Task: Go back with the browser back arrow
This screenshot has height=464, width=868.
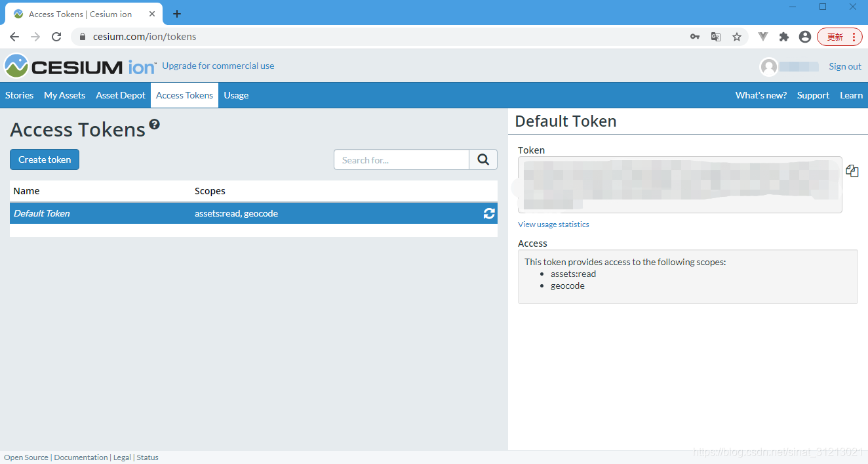Action: pos(14,37)
